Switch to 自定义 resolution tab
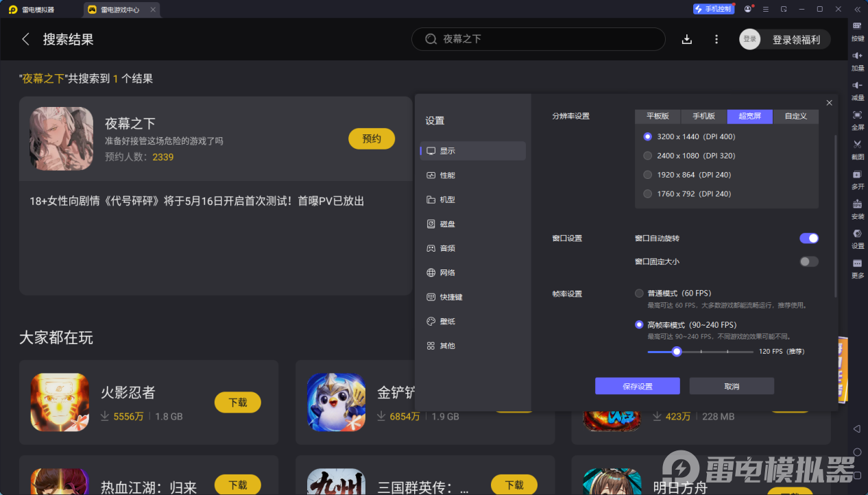 tap(795, 116)
